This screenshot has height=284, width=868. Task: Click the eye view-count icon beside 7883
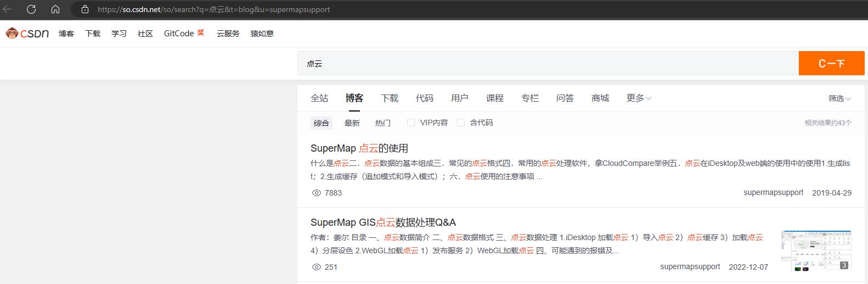click(x=316, y=193)
